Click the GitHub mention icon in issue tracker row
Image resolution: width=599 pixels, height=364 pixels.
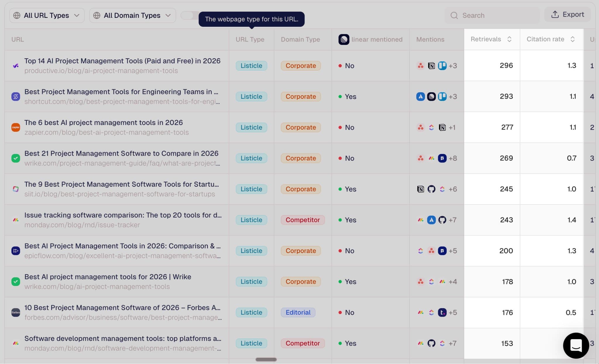(442, 220)
